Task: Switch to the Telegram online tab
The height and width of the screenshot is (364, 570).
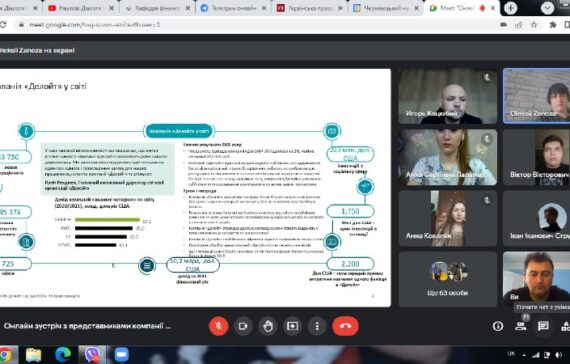Action: pyautogui.click(x=234, y=8)
